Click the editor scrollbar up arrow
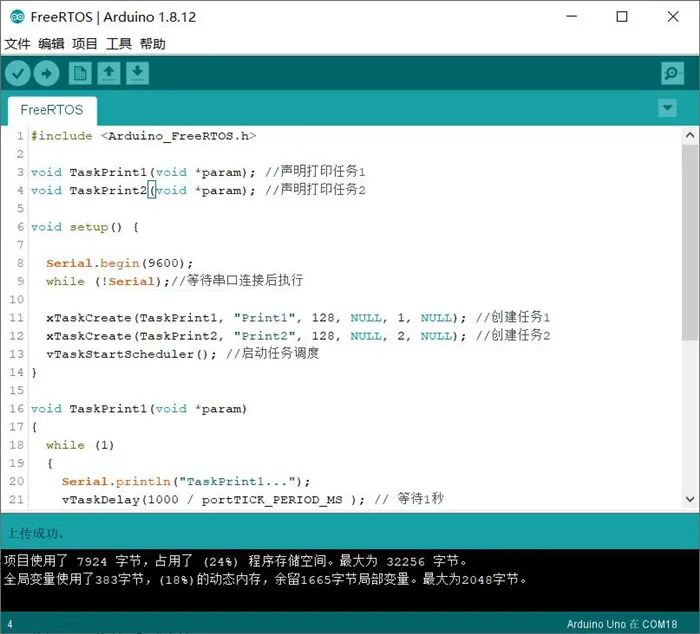The height and width of the screenshot is (634, 700). pos(690,135)
